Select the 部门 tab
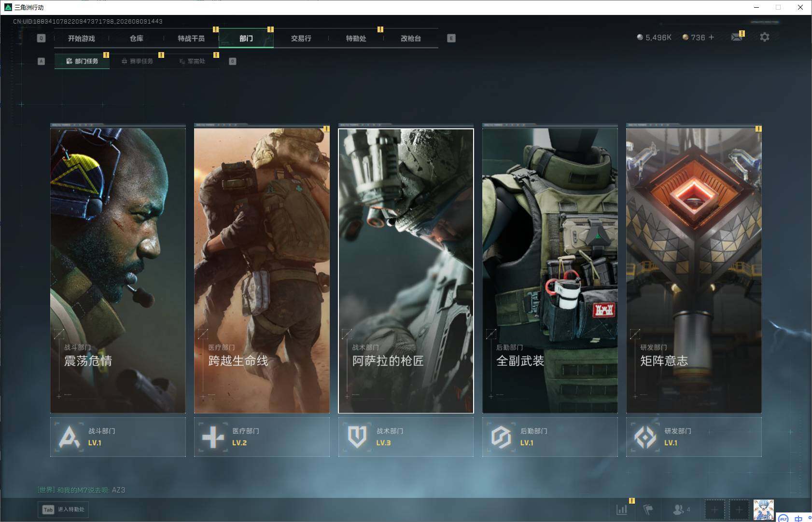Screen dimensions: 812x522 pyautogui.click(x=246, y=38)
